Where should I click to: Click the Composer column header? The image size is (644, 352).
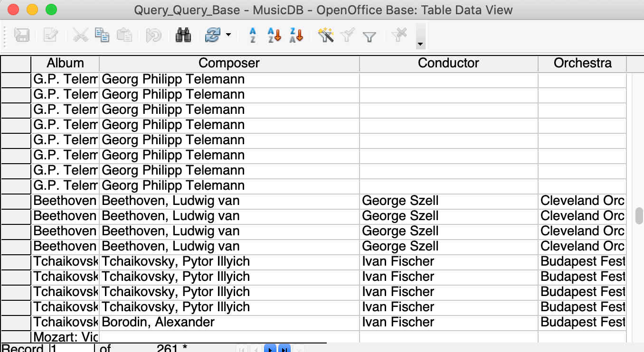229,63
